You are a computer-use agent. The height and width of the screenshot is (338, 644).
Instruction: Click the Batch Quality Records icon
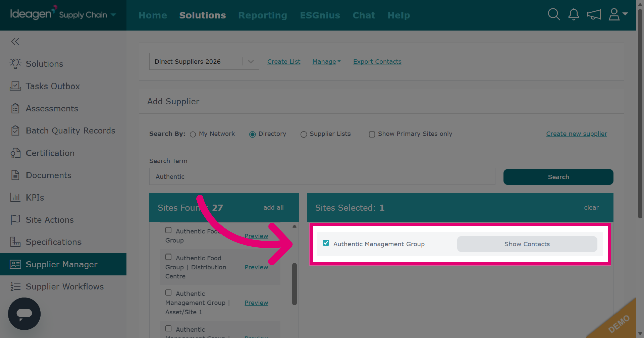pyautogui.click(x=15, y=131)
